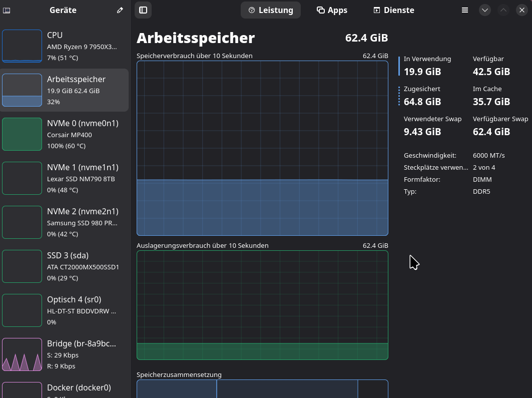532x398 pixels.
Task: Click the 'S: 29 Kbps' bridge send rate
Action: (x=63, y=355)
